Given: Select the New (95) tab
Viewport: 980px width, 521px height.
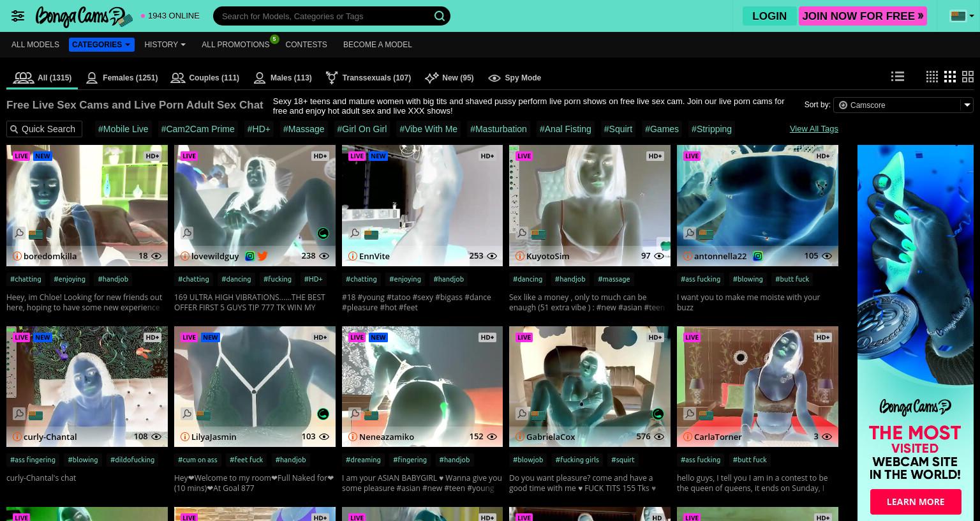Looking at the screenshot, I should click(x=449, y=78).
